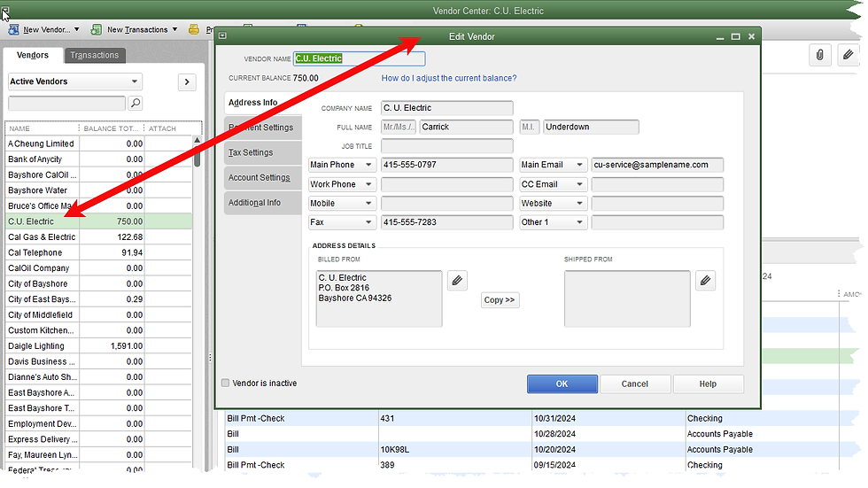Click the vendor search magnifier icon
Viewport: 868px width, 488px height.
pos(135,103)
